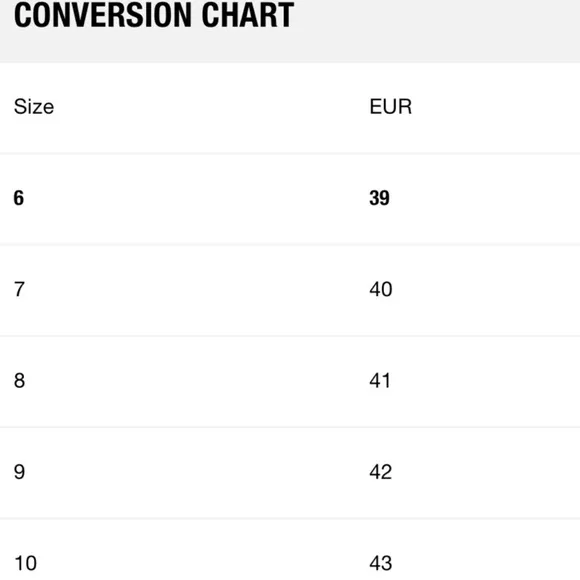
Task: Select size 8 row label
Action: pos(19,381)
